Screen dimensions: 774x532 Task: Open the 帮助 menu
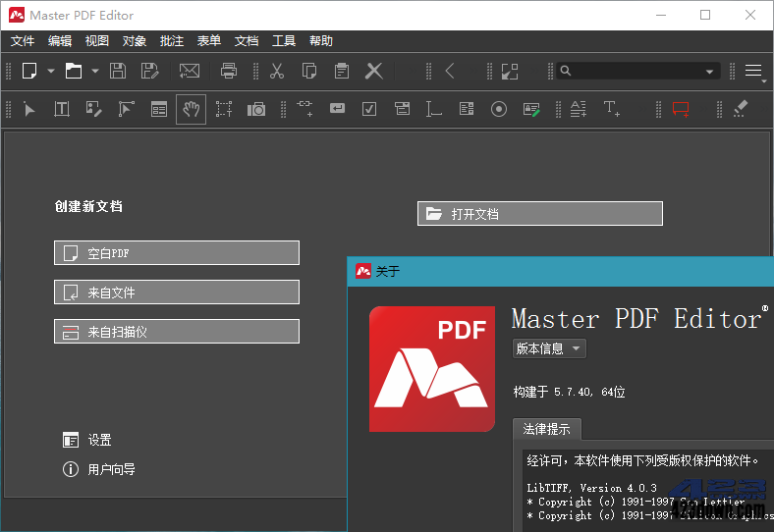321,41
